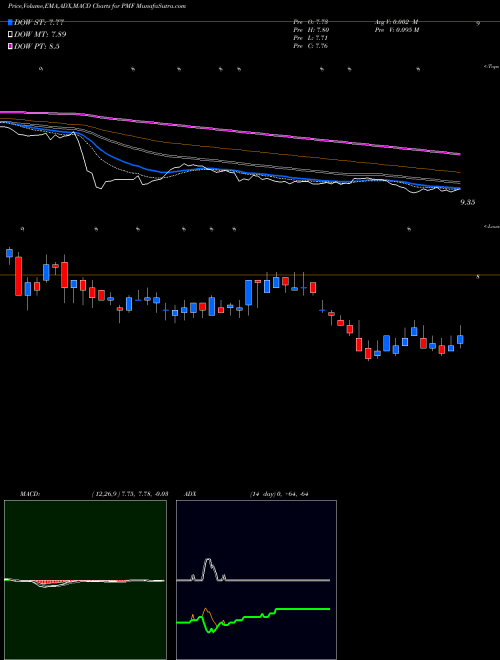The image size is (500, 660).
Task: Click the MACD (12,26,9) parameter values
Action: pos(130,494)
